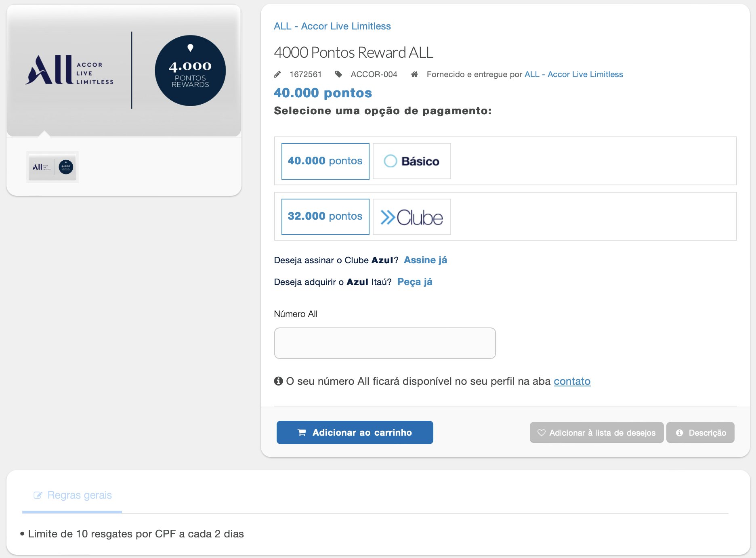Select the small product thumbnail image
Viewport: 756px width, 558px height.
tap(52, 167)
